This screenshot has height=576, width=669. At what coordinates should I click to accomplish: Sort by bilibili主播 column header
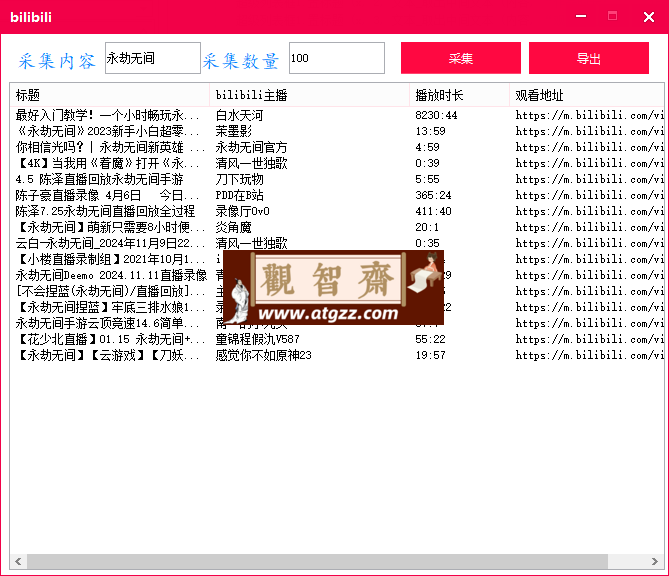pos(309,95)
